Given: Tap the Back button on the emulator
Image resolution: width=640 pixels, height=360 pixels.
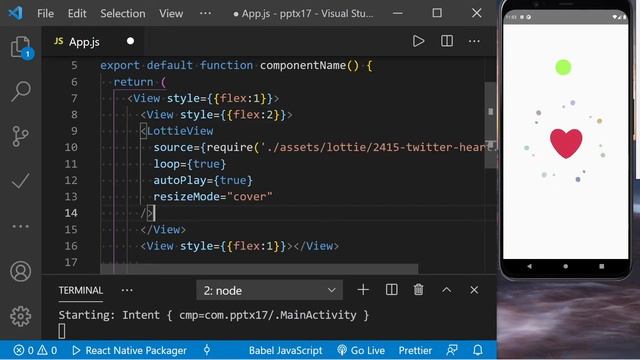Looking at the screenshot, I should coord(529,266).
